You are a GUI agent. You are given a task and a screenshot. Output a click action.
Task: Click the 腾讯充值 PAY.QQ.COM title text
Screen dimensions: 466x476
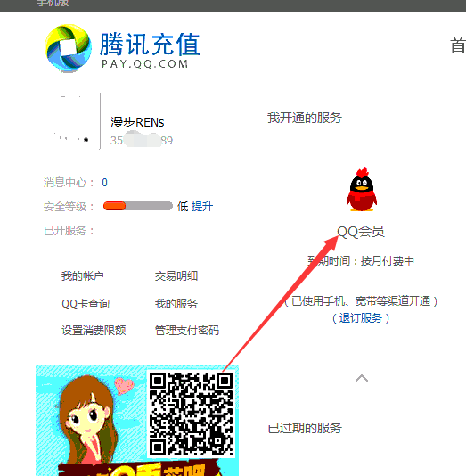click(150, 50)
